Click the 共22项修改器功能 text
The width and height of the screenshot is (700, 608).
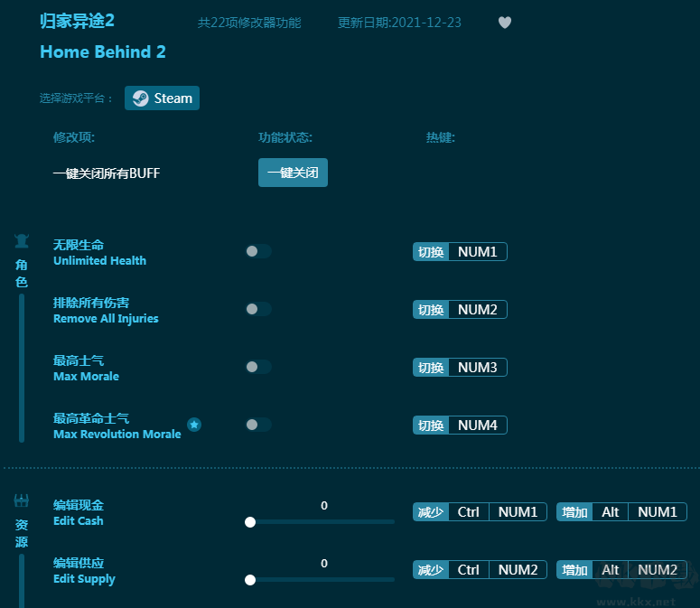point(249,23)
